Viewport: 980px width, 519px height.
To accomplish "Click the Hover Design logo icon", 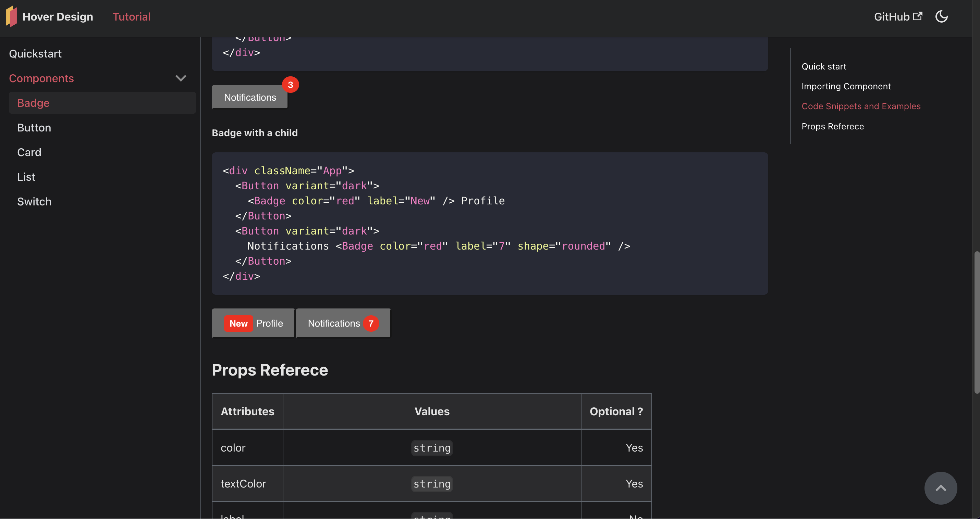I will click(x=11, y=16).
